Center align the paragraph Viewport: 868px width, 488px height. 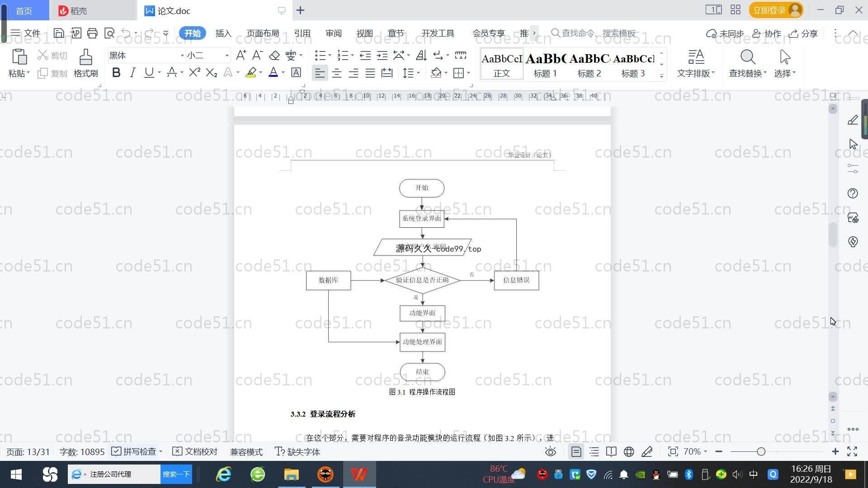tap(337, 73)
